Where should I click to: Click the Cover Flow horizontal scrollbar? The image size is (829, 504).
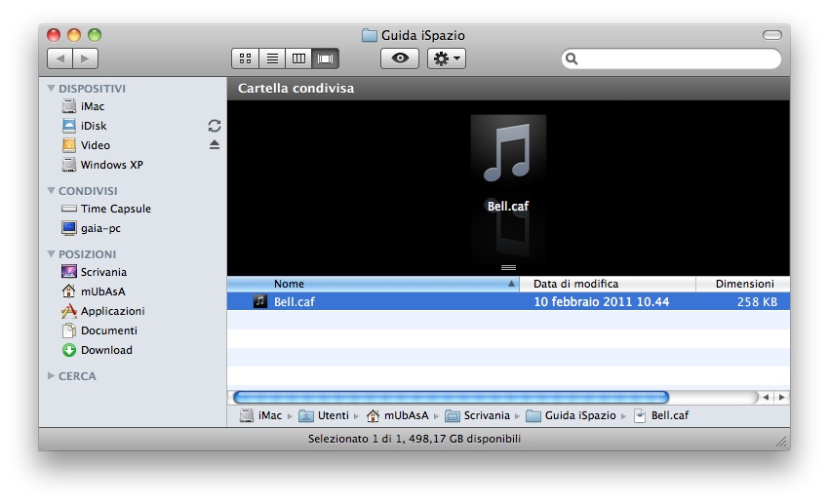(451, 397)
